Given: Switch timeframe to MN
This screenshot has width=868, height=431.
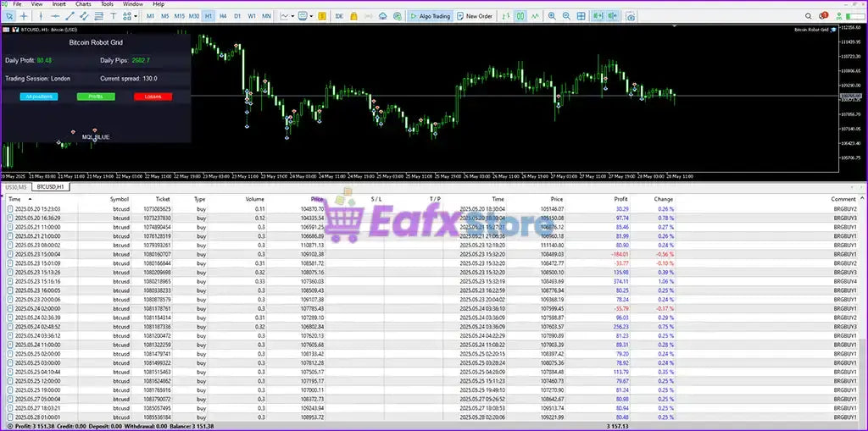Looking at the screenshot, I should [x=266, y=16].
